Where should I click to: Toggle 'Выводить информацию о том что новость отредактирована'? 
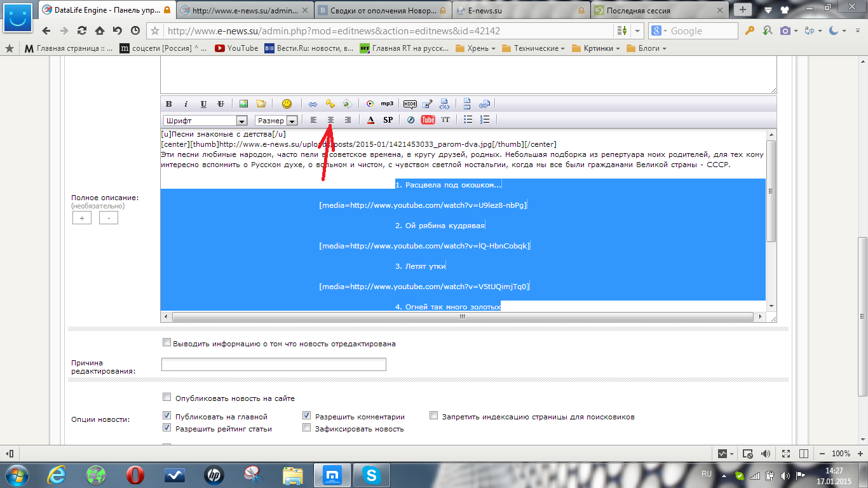(x=167, y=342)
